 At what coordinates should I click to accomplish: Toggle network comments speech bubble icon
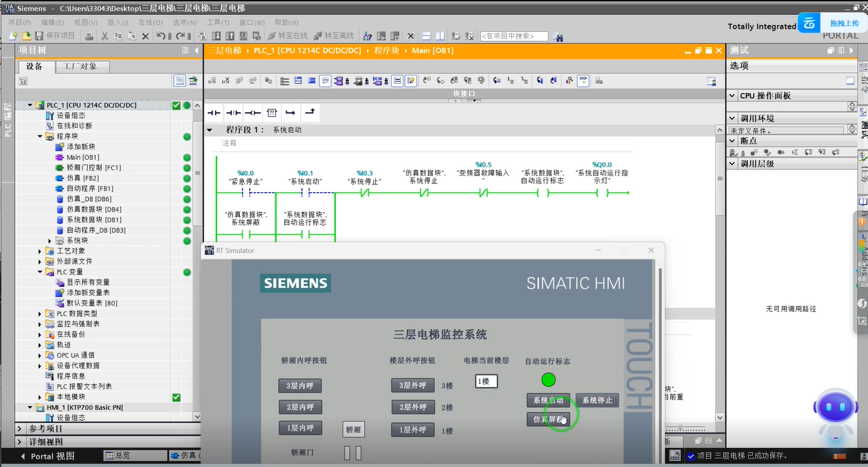pyautogui.click(x=326, y=81)
